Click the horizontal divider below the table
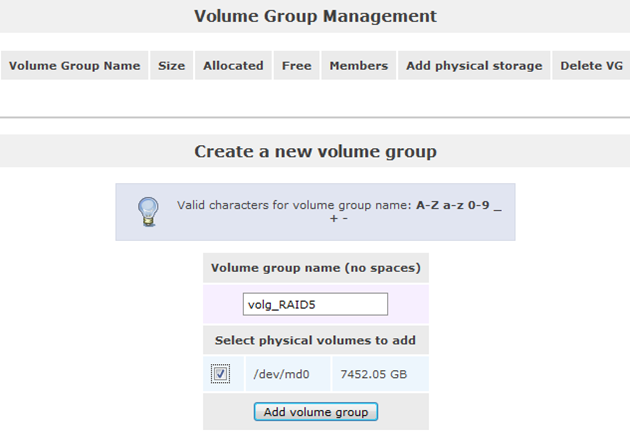 click(315, 119)
